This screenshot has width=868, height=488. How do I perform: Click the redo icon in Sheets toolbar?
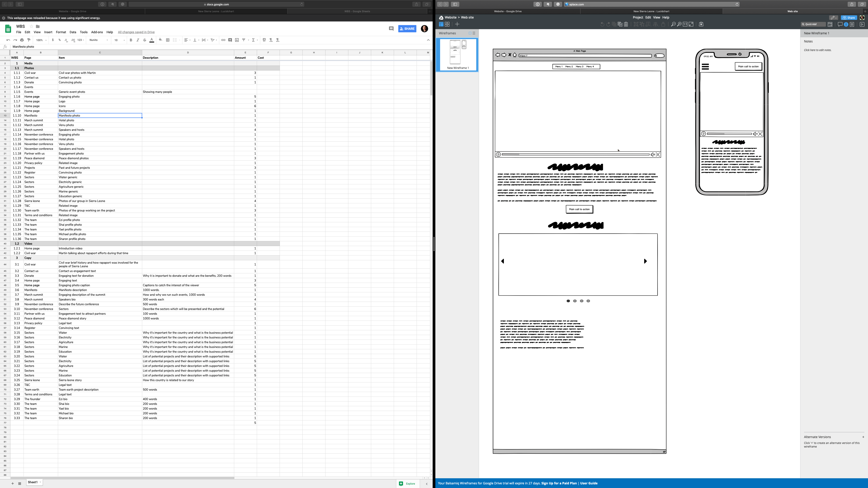point(15,40)
